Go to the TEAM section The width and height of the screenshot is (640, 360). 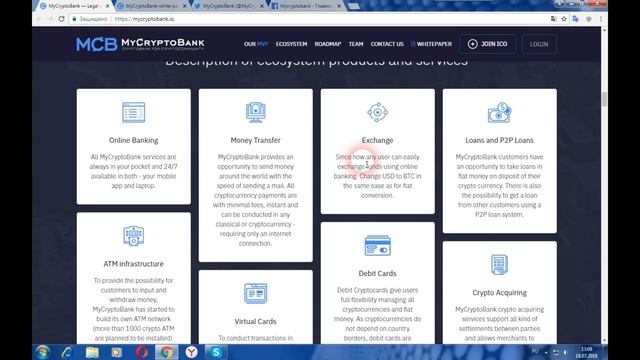pos(356,44)
